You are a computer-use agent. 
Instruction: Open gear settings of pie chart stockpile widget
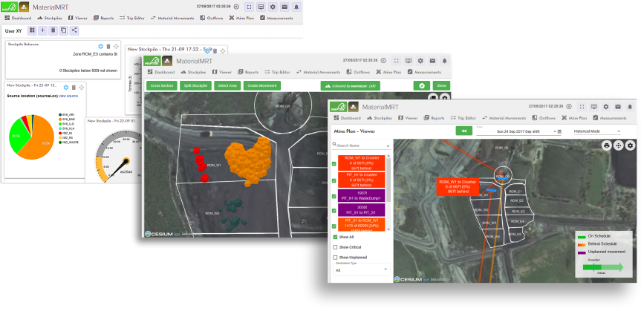(x=66, y=87)
